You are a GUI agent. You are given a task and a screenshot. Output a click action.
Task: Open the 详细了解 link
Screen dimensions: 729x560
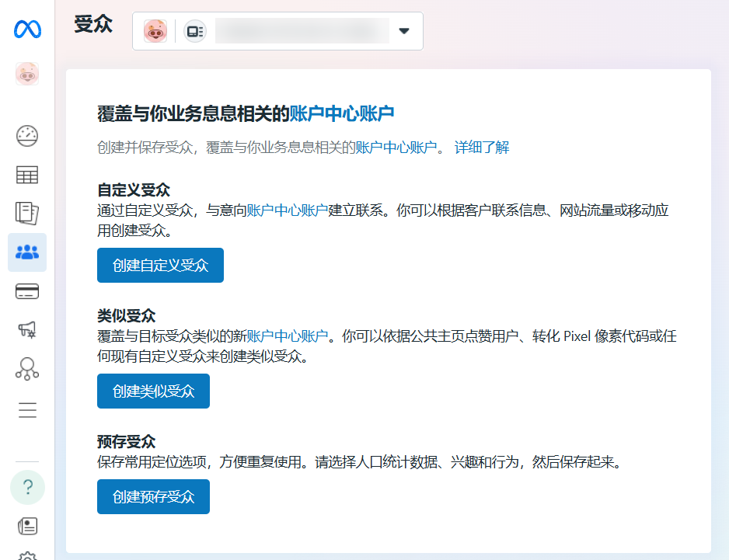pyautogui.click(x=482, y=148)
